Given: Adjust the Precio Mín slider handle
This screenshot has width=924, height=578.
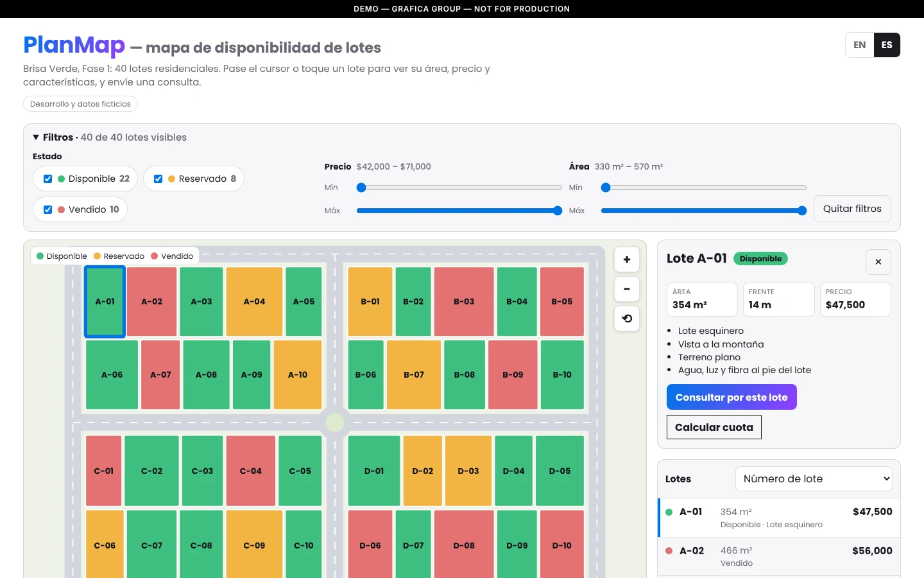Looking at the screenshot, I should (361, 188).
